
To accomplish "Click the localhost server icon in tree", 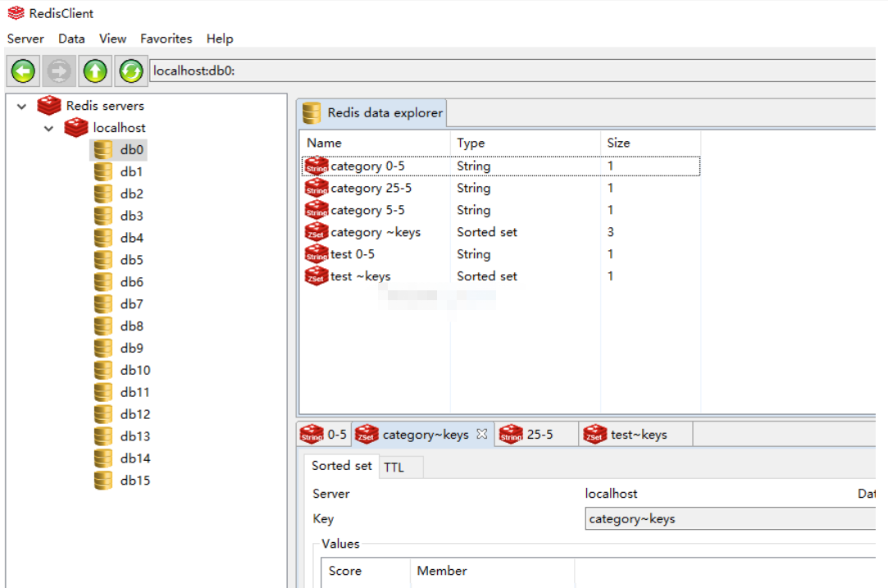I will coord(76,127).
